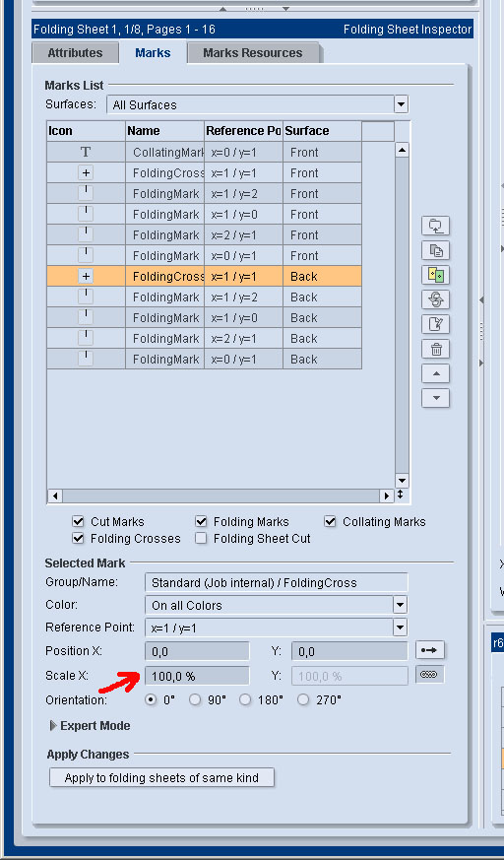
Task: Click the duplicate mark icon
Action: click(435, 250)
